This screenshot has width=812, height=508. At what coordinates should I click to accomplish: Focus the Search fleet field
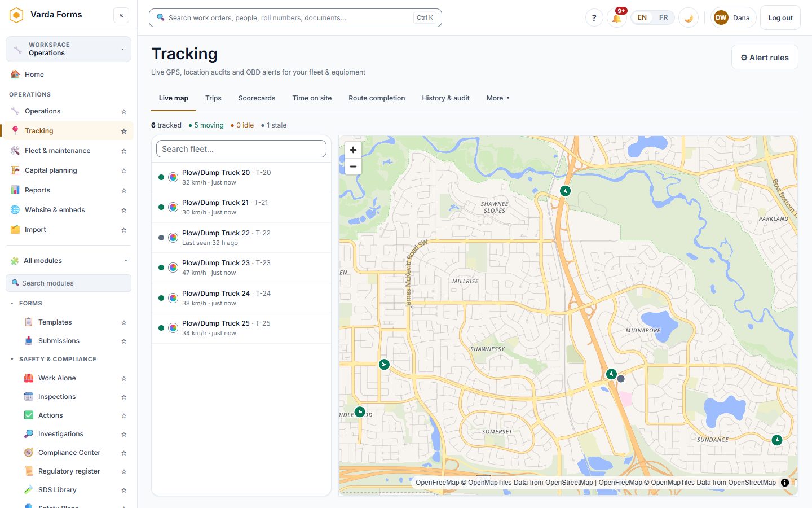[241, 149]
